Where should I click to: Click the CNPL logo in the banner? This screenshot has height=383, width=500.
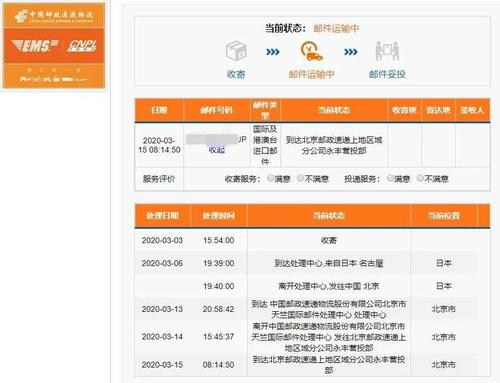coord(82,46)
